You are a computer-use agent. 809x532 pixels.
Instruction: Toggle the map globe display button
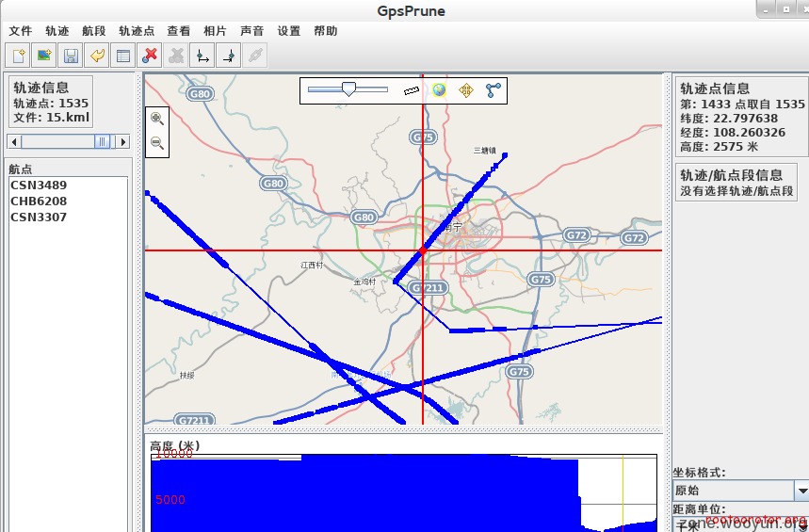(x=439, y=90)
